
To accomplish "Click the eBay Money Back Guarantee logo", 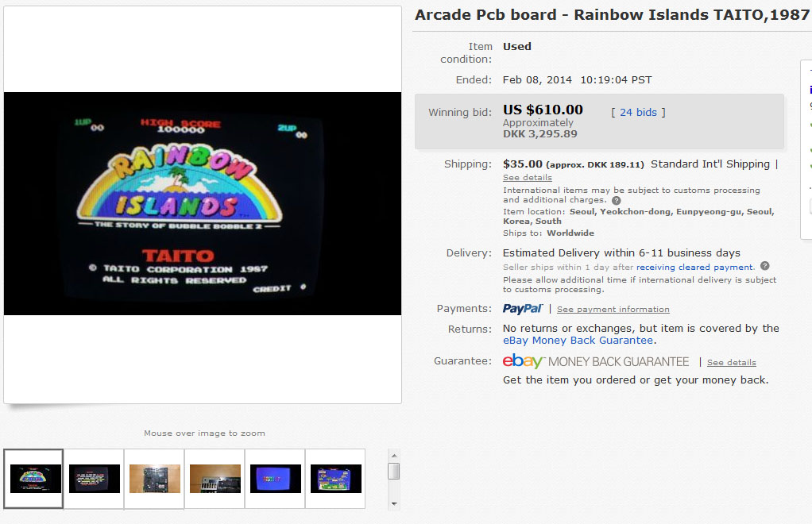I will (596, 361).
